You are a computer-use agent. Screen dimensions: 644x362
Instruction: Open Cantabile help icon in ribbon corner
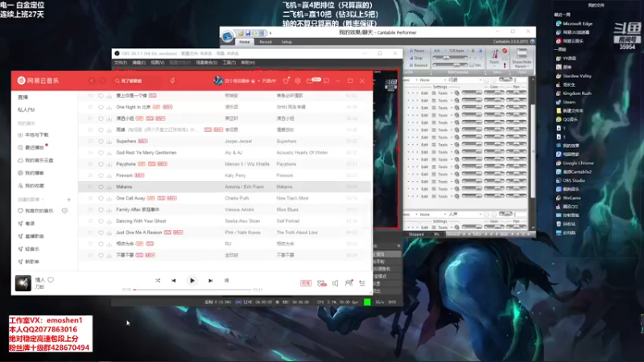point(532,42)
